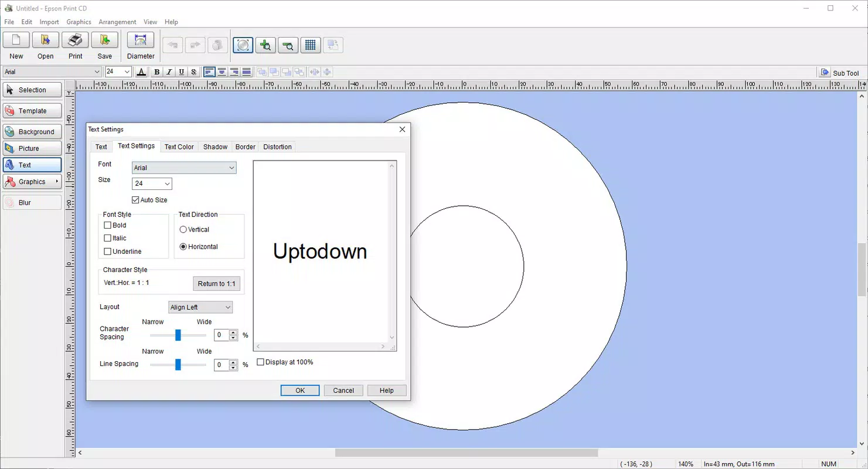Open the Layout Align Left dropdown

click(x=200, y=307)
